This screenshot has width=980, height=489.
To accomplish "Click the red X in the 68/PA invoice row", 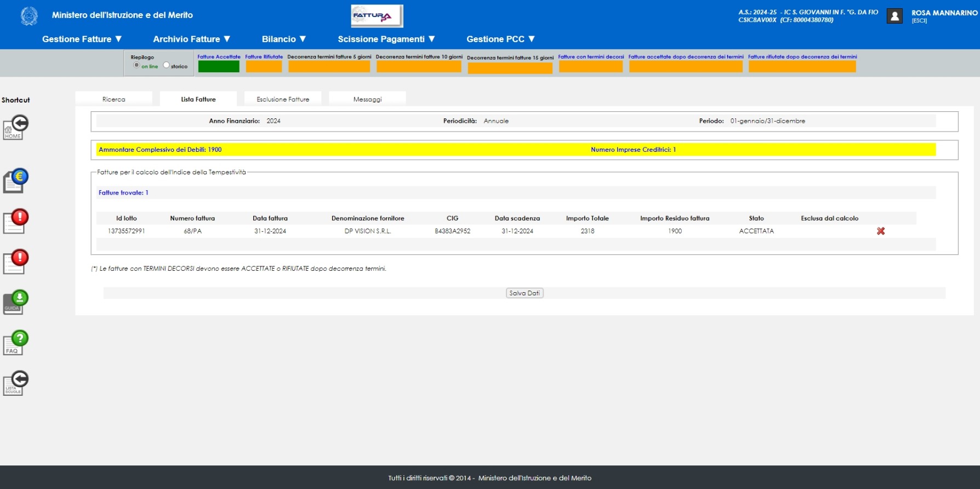I will pos(880,231).
